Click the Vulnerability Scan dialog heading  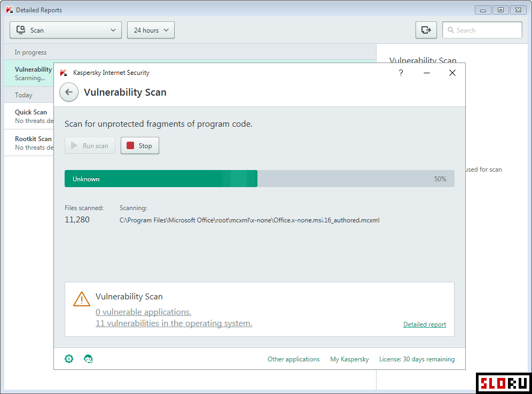(125, 92)
